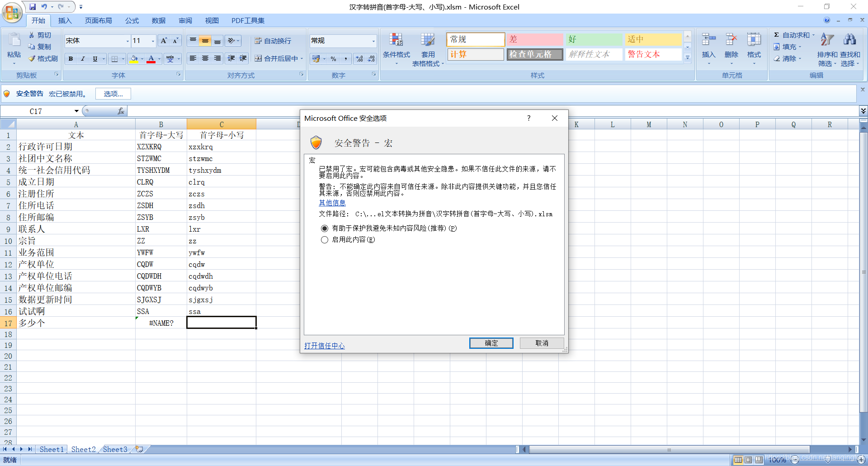Open the font size dropdown

pos(153,41)
